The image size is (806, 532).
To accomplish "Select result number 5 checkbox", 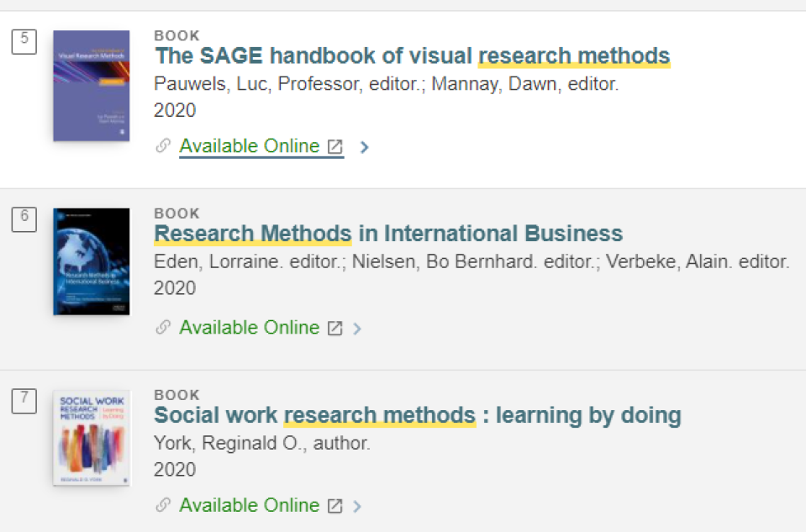I will point(24,42).
